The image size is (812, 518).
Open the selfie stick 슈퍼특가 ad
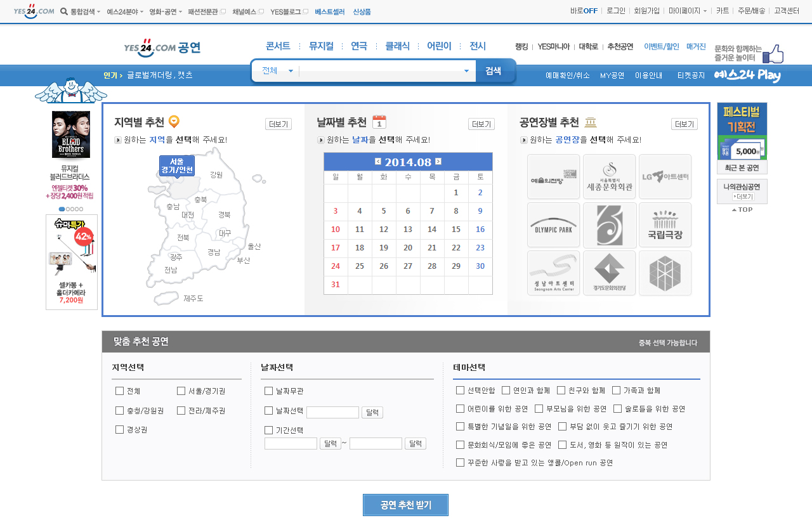[72, 262]
